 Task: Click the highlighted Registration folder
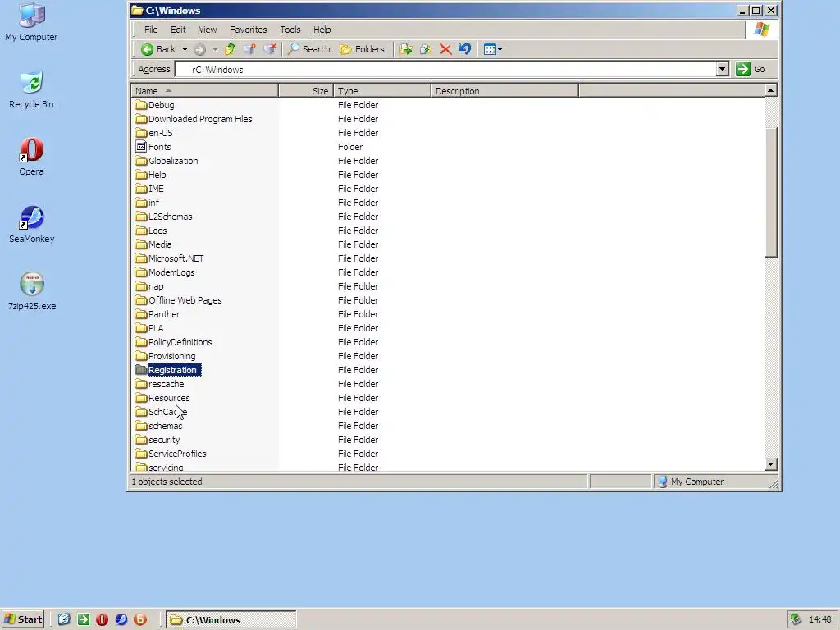coord(167,370)
